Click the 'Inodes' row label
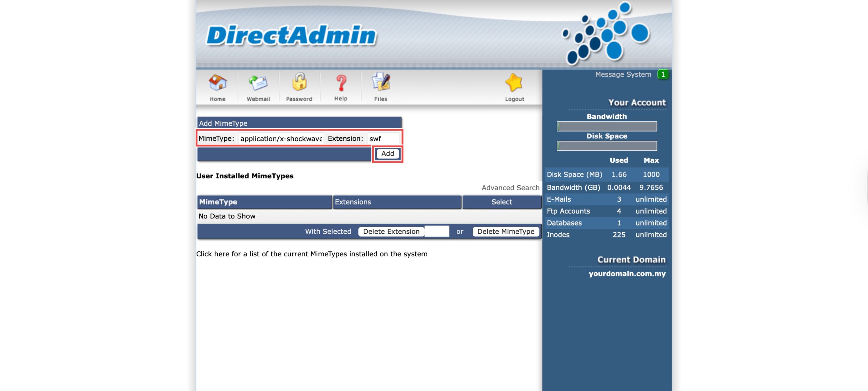The image size is (868, 391). [x=558, y=235]
